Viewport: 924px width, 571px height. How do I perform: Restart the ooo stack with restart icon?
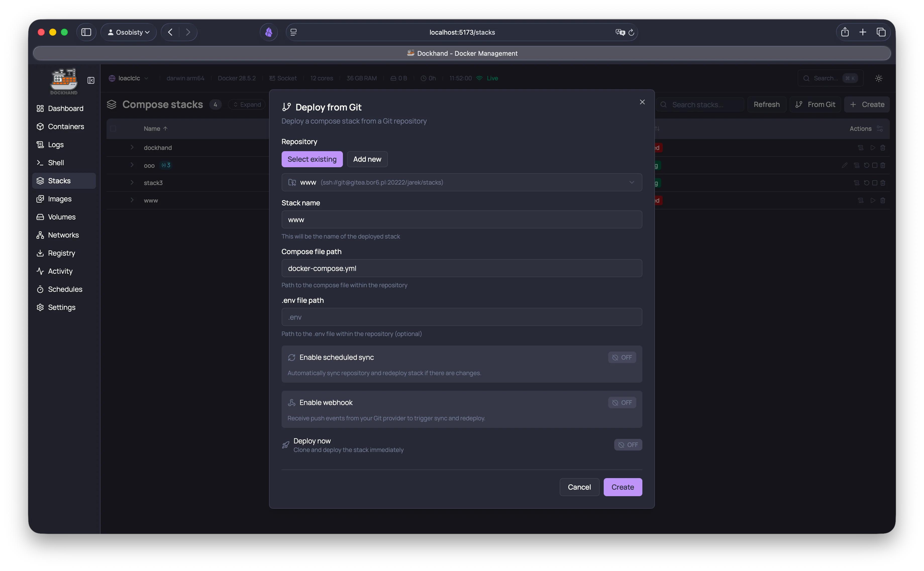click(x=866, y=165)
